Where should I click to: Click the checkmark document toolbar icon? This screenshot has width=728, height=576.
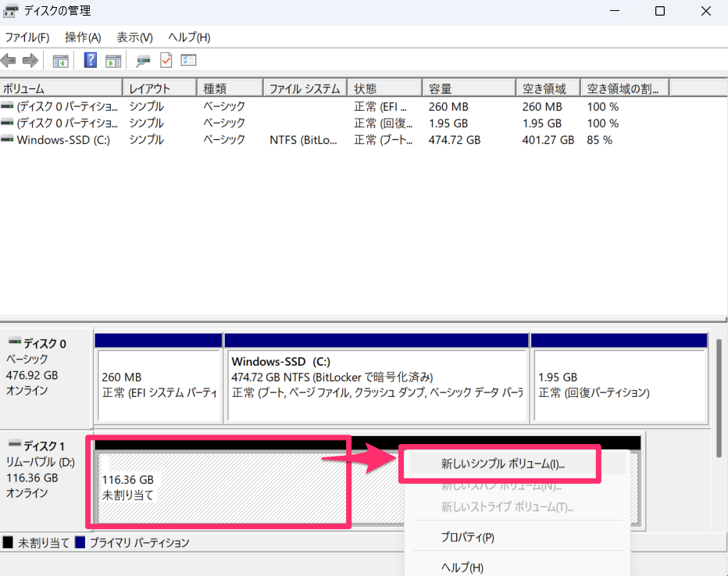coord(166,60)
